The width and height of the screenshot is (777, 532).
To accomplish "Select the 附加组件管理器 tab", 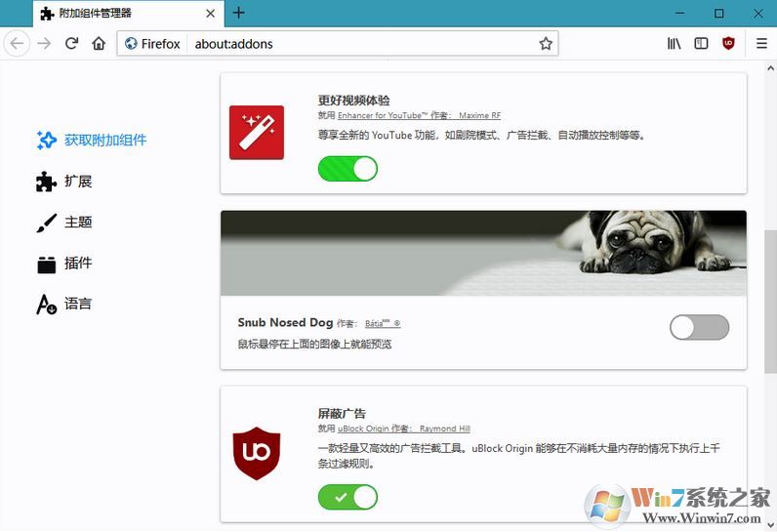I will [x=129, y=14].
